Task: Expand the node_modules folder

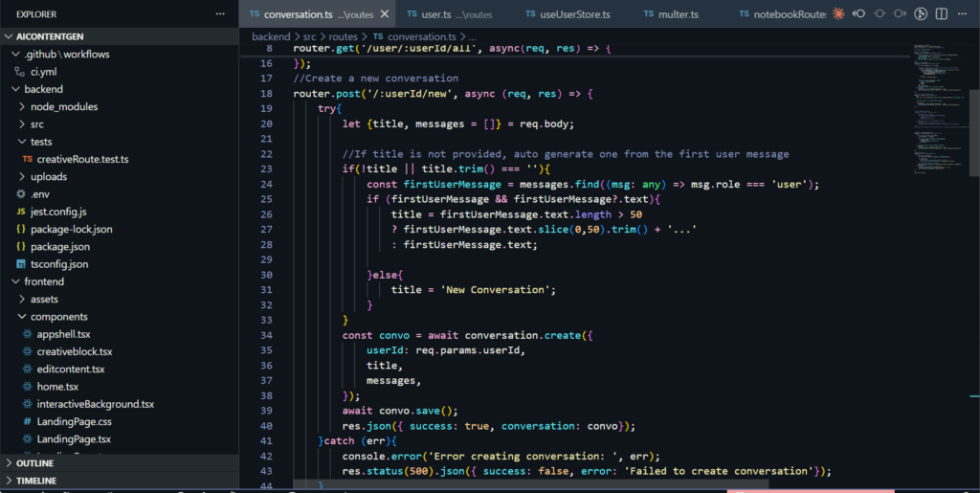Action: point(63,106)
